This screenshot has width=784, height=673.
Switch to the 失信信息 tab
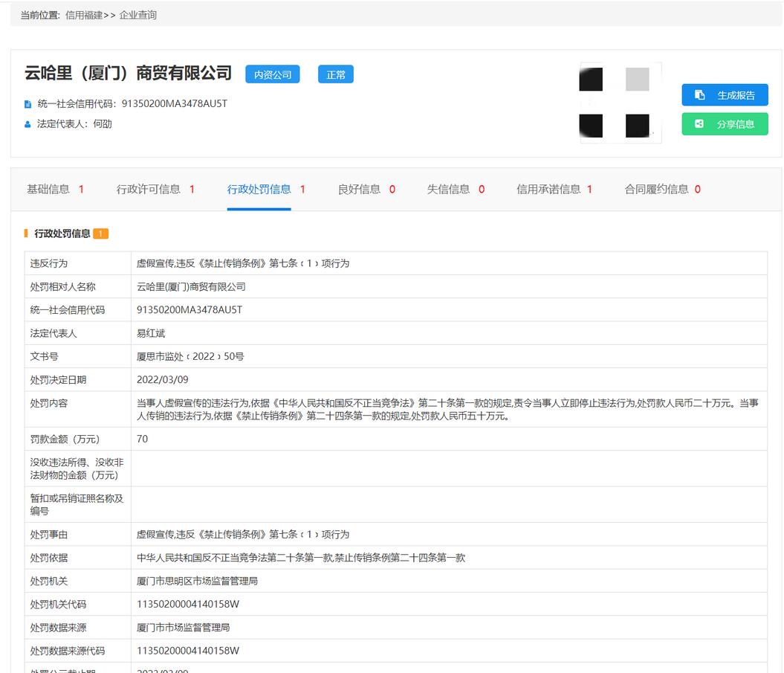pyautogui.click(x=449, y=190)
